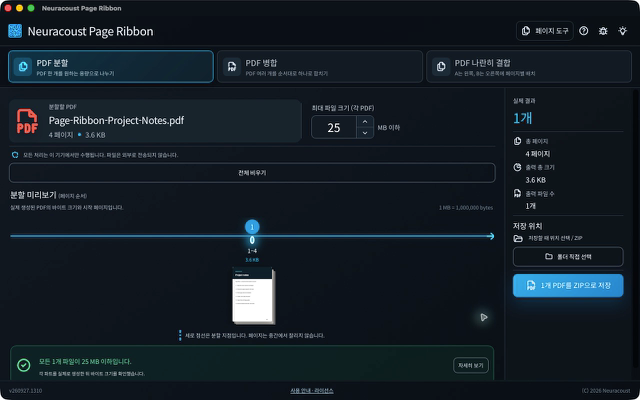Screen dimensions: 640x400
Task: Select the Page-Ribbon-Project-Notes.pdf file name
Action: (116, 120)
